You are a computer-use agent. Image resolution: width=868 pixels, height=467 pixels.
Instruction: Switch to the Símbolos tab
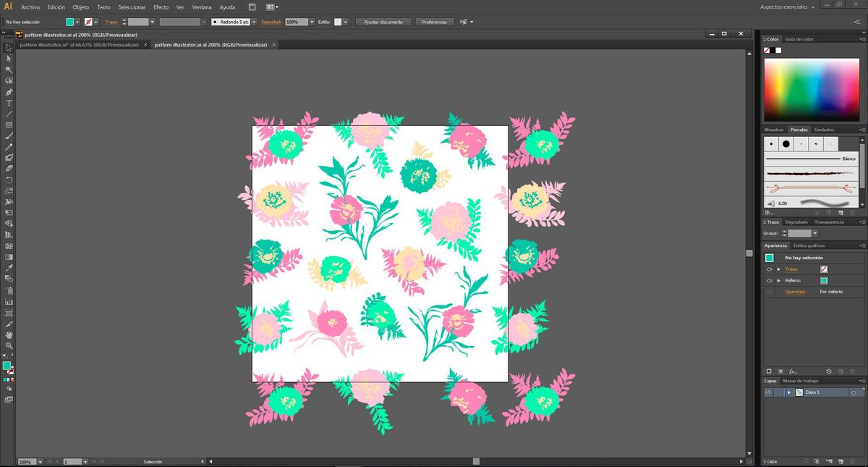click(x=823, y=129)
